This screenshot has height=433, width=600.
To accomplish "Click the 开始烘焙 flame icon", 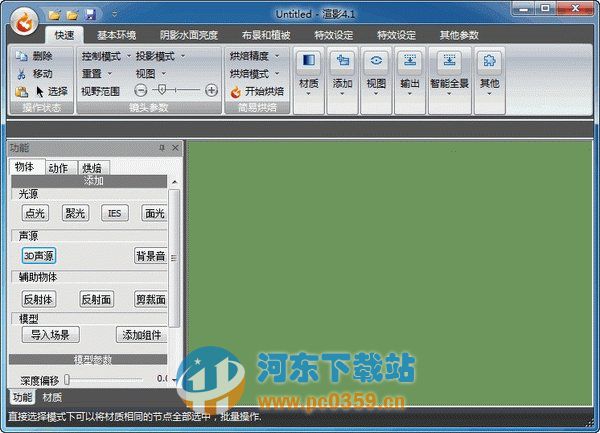I will point(236,92).
